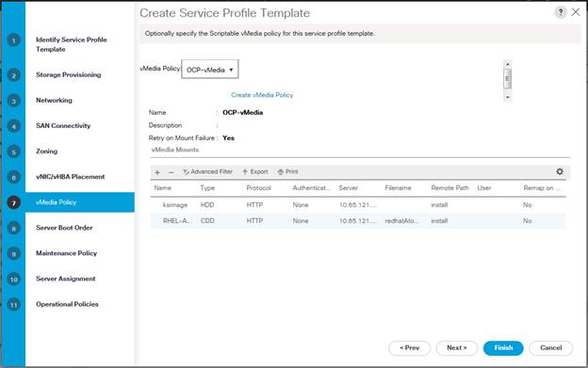The width and height of the screenshot is (588, 368).
Task: Click the Prev button
Action: 410,348
